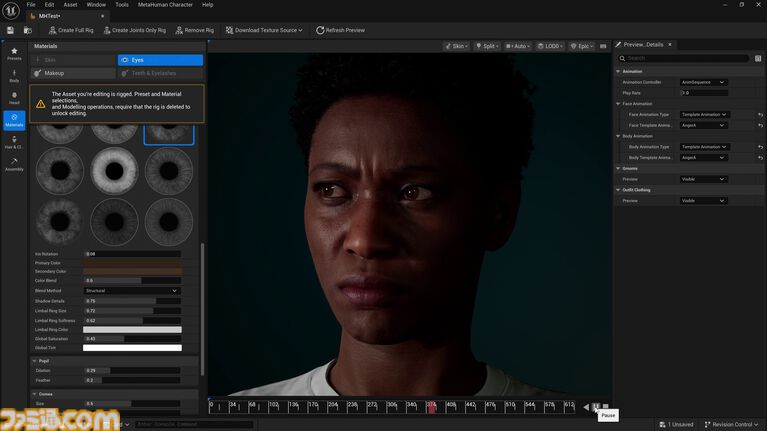Click Create Full Rig

coord(71,30)
